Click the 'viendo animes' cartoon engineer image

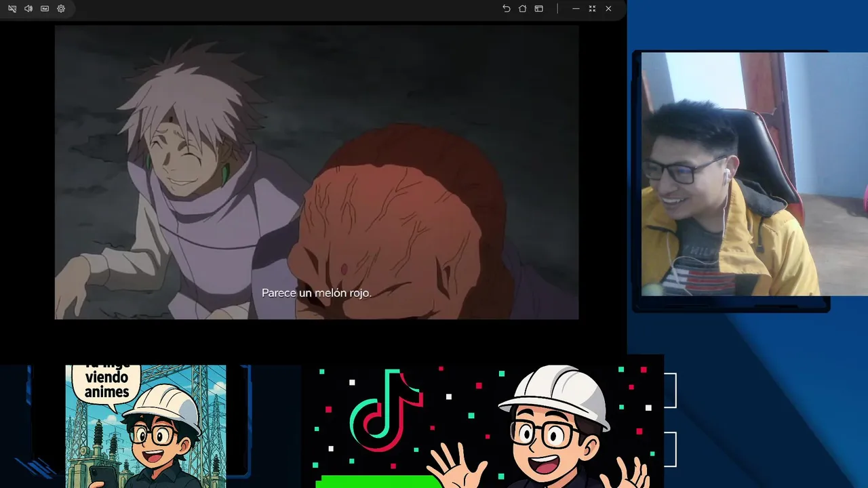tap(146, 426)
